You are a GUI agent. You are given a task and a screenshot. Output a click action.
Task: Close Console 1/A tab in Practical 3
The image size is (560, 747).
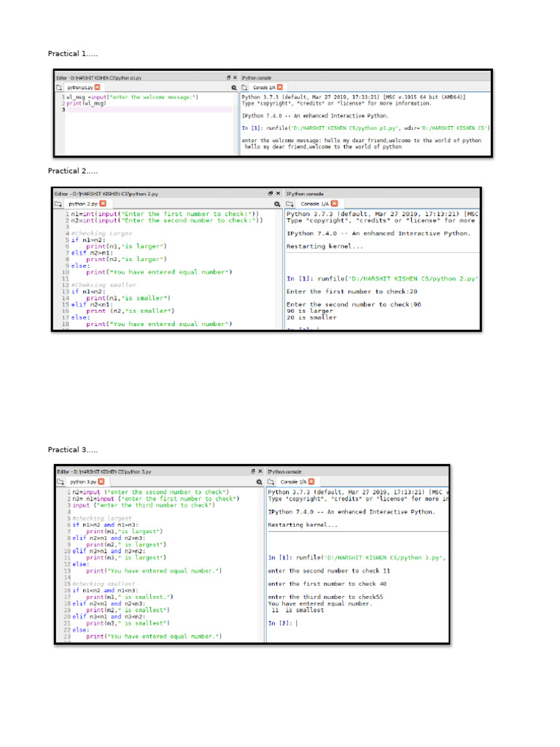pyautogui.click(x=311, y=481)
